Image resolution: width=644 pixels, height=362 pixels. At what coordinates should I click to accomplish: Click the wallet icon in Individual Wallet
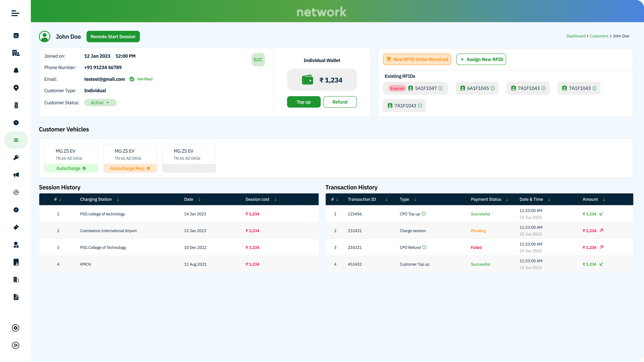pyautogui.click(x=307, y=80)
